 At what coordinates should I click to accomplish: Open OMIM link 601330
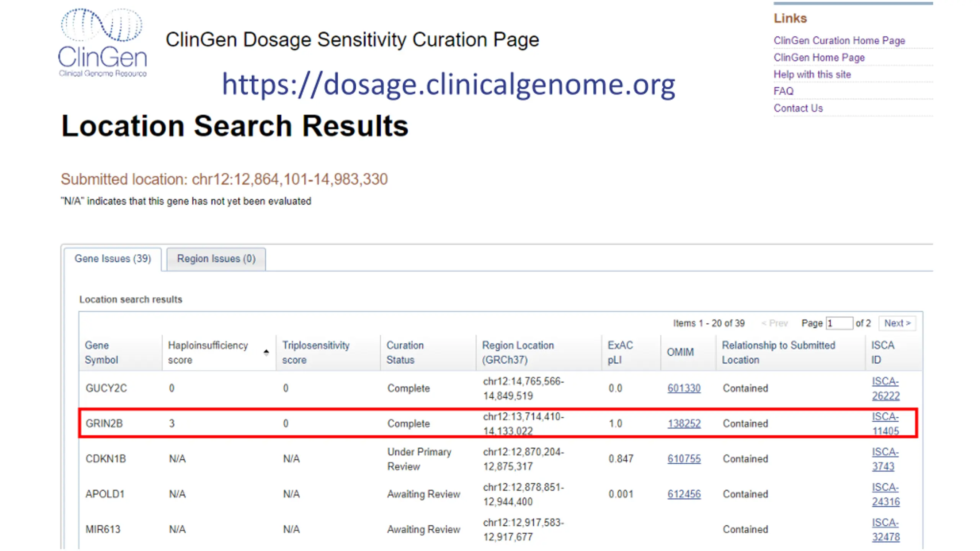684,388
